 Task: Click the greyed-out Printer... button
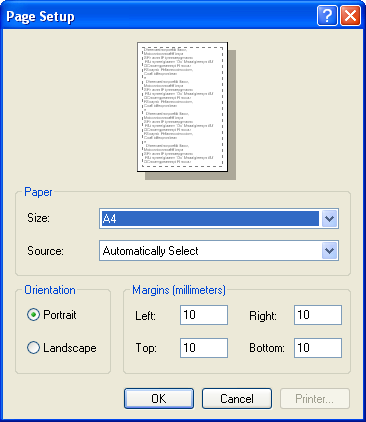315,398
